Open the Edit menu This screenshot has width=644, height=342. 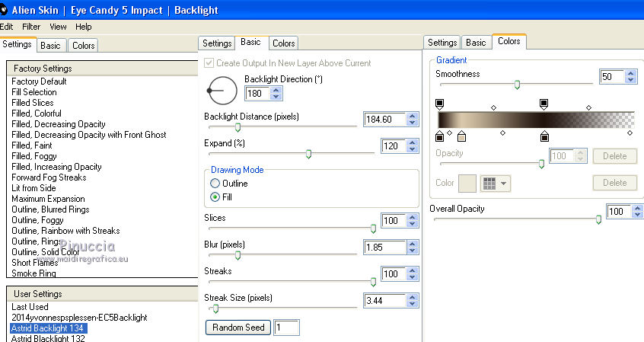[x=6, y=27]
